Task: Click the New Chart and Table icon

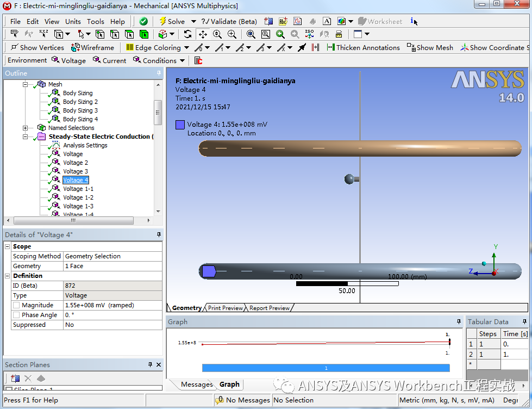Action: [x=298, y=21]
